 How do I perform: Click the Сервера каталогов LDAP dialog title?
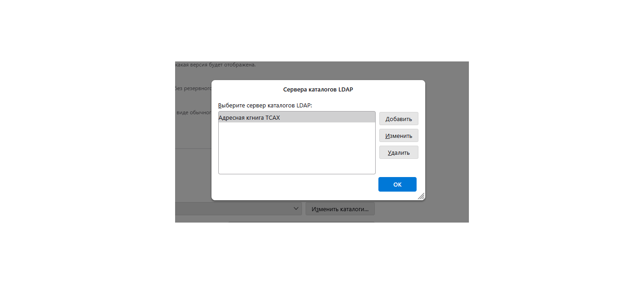[x=318, y=90]
